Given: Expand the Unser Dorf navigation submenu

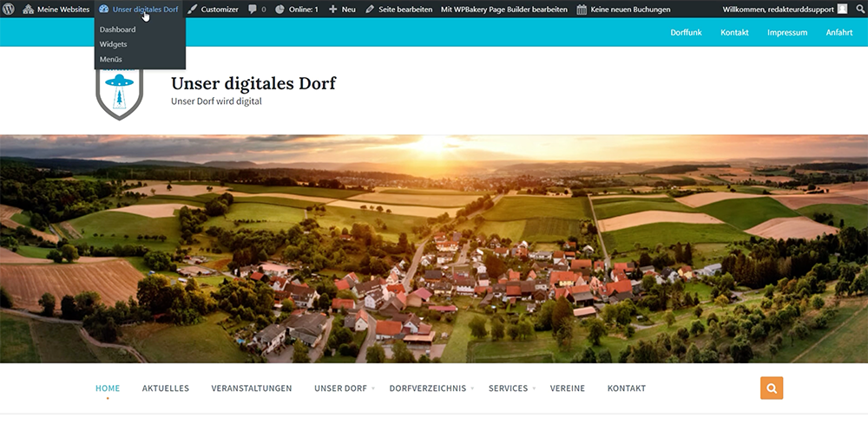Looking at the screenshot, I should coord(340,388).
